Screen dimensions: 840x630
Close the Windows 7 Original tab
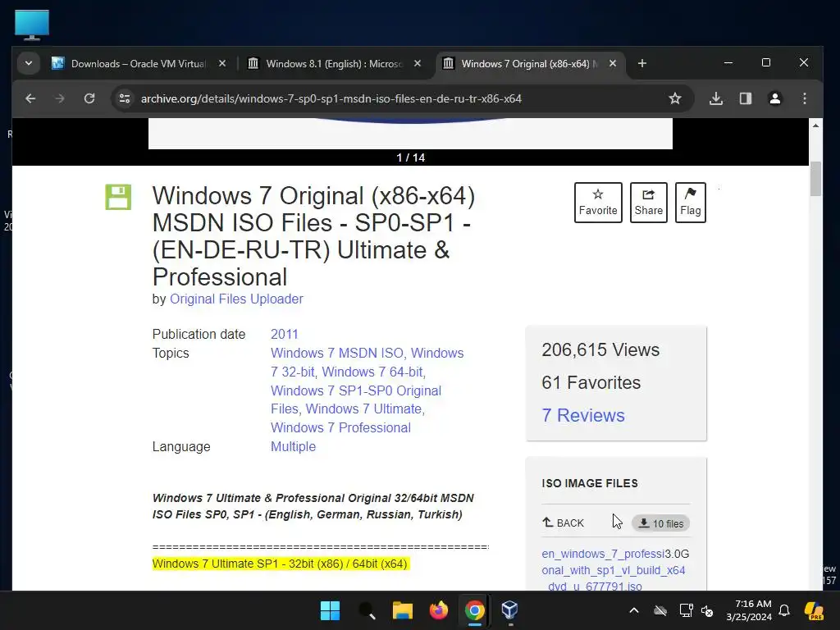click(x=613, y=64)
